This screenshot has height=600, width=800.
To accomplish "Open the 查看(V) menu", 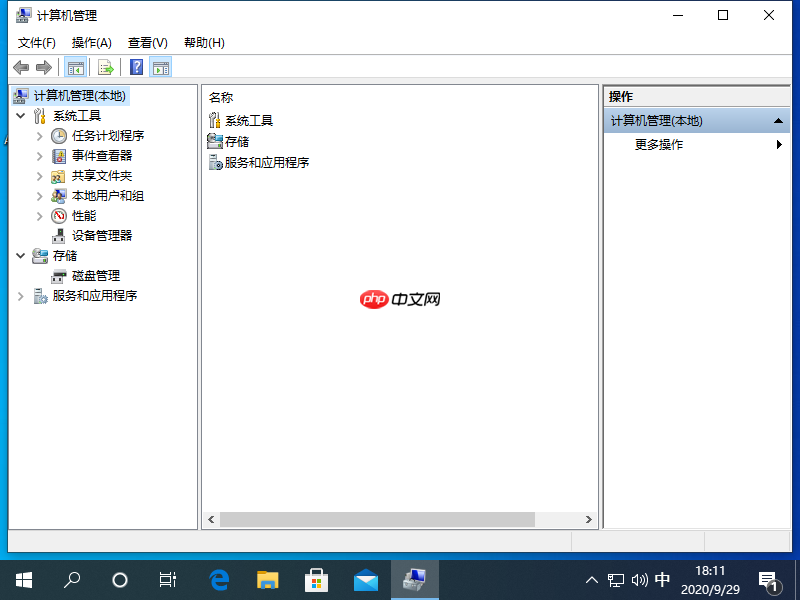I will pyautogui.click(x=146, y=42).
